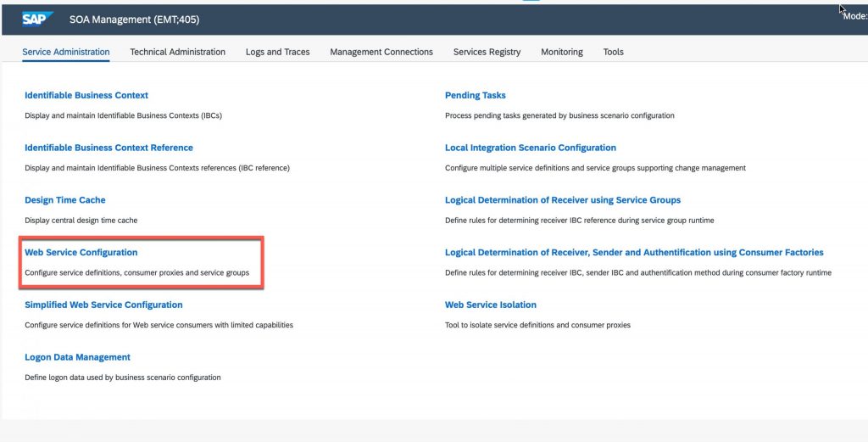Click SOA Management (EMT;405) title text

(x=135, y=20)
